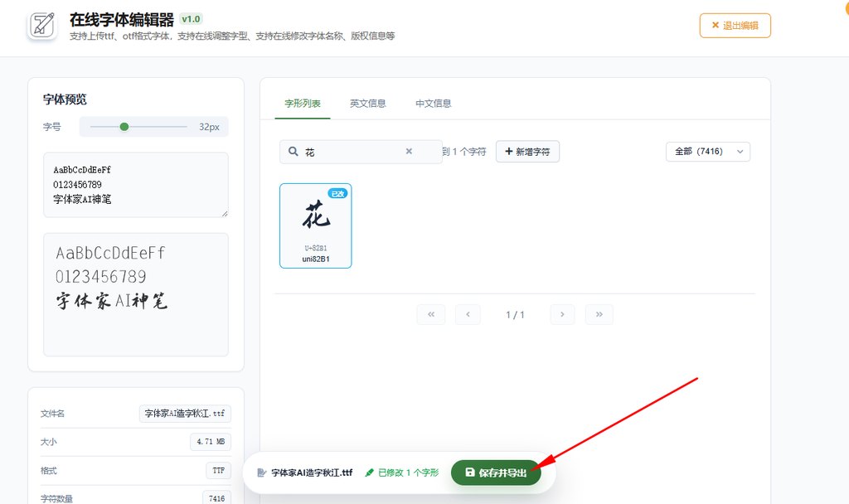Click the preview text input area

[x=135, y=184]
